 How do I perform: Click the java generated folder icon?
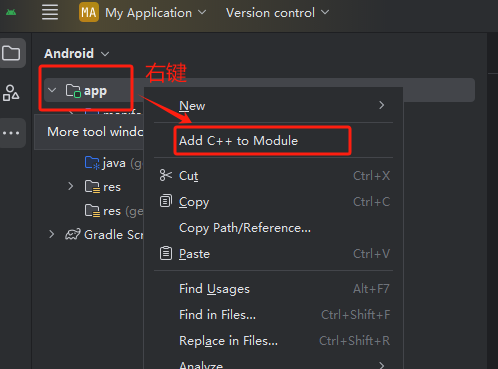point(92,163)
